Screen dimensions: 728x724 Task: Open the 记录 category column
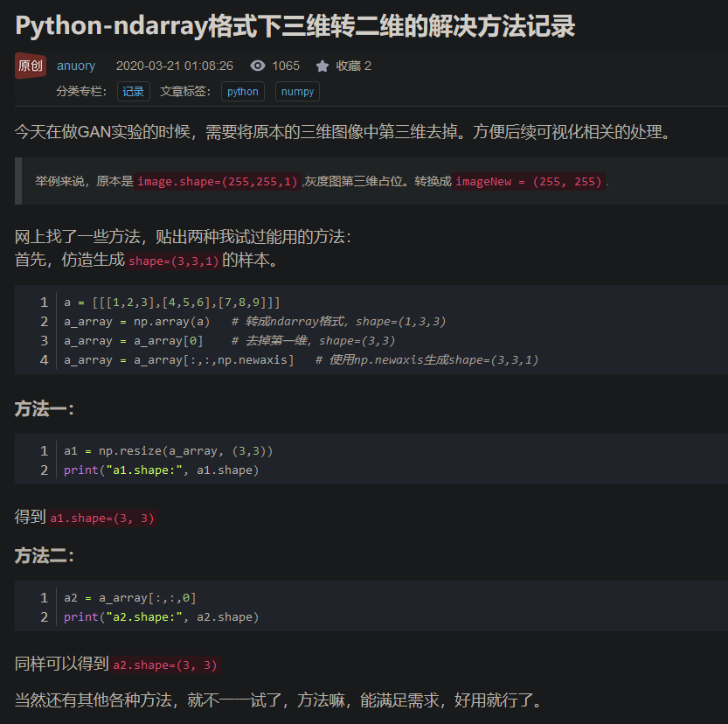pos(133,91)
